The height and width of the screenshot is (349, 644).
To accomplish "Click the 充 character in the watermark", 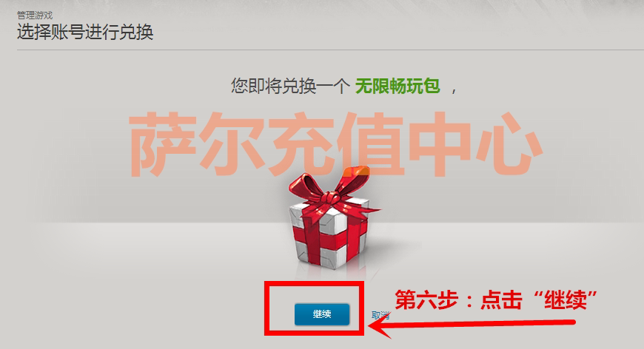I will [302, 143].
